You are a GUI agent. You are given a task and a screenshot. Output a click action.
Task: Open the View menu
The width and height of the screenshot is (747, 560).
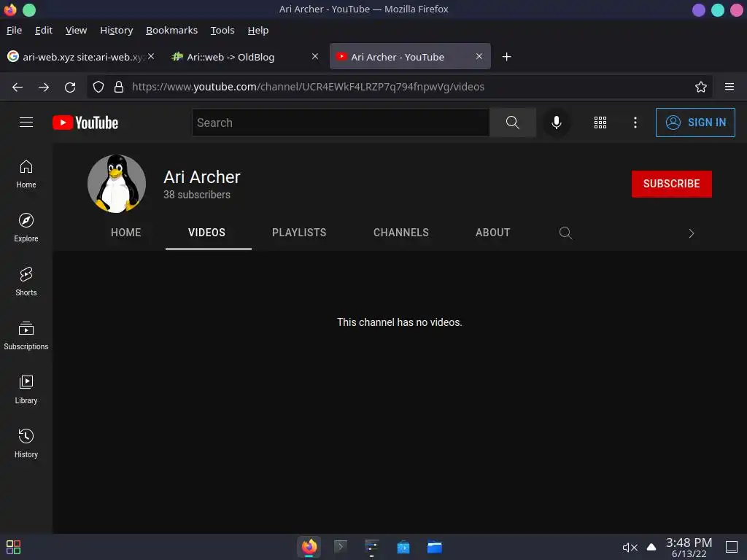pos(76,30)
